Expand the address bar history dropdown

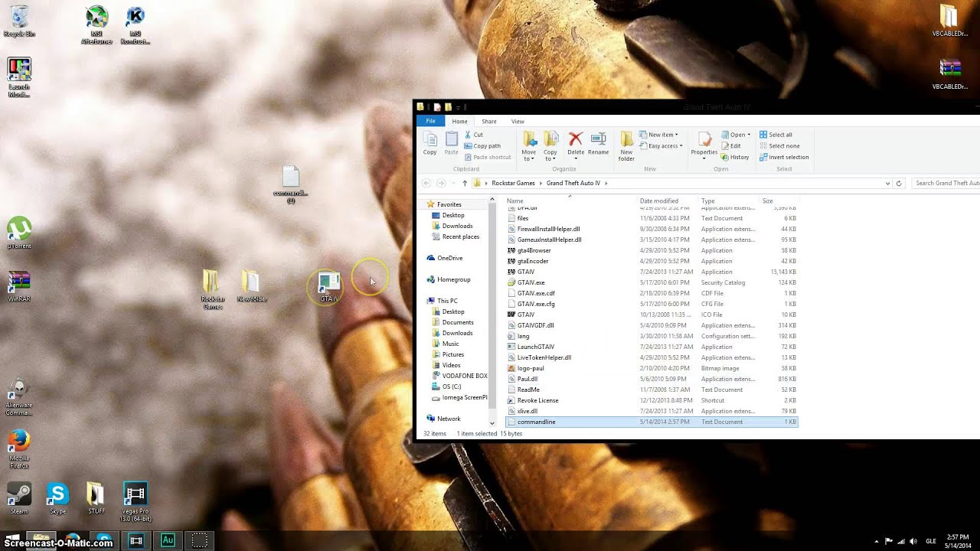click(x=887, y=183)
